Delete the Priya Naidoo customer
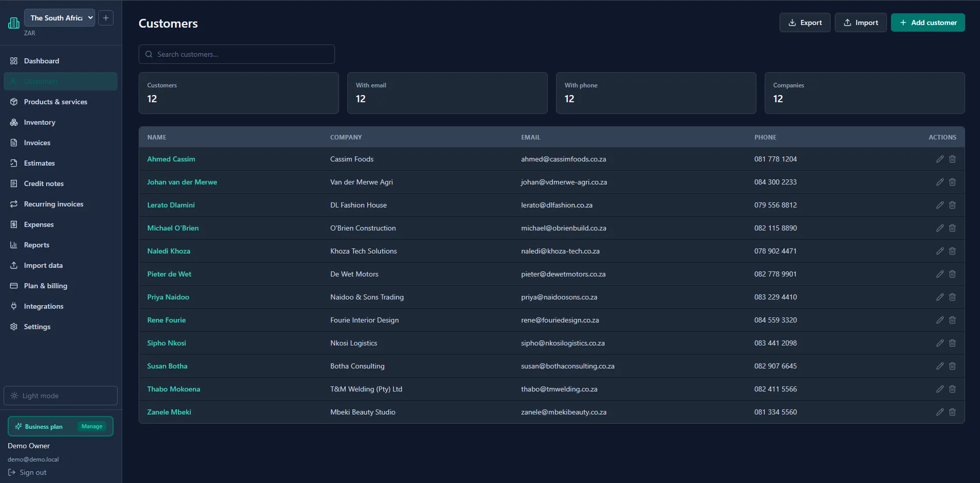Image resolution: width=980 pixels, height=483 pixels. click(952, 297)
